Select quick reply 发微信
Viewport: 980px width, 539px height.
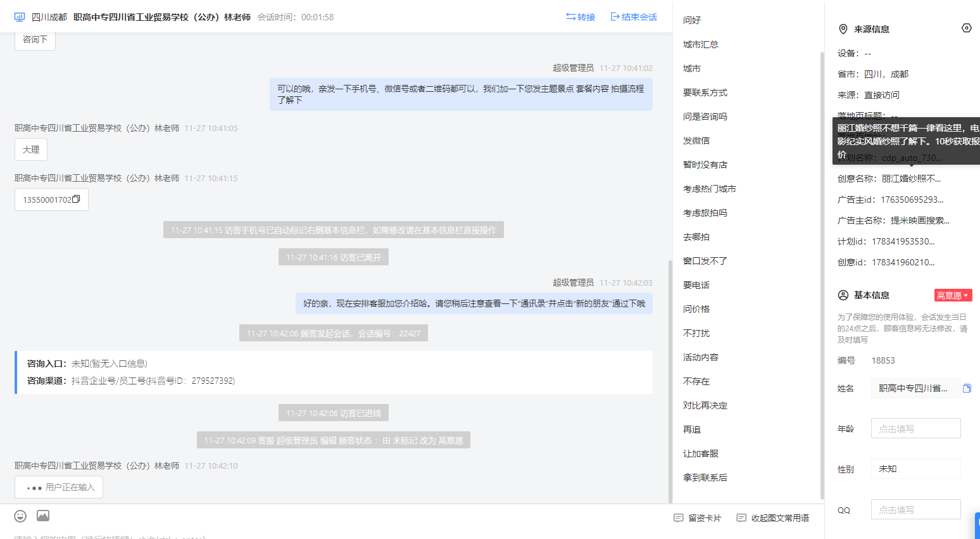(696, 141)
